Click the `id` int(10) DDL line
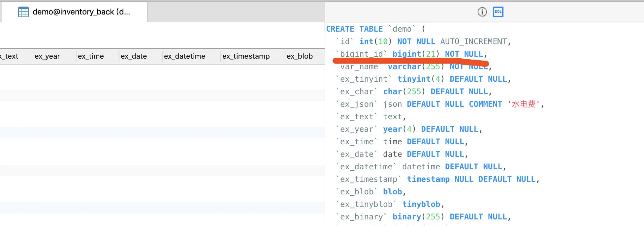644x226 pixels. click(x=423, y=42)
